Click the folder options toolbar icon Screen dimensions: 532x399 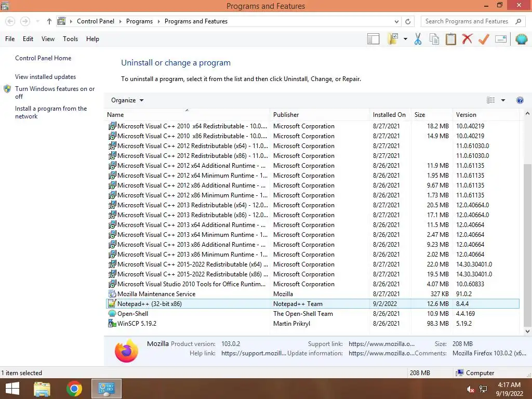[393, 39]
